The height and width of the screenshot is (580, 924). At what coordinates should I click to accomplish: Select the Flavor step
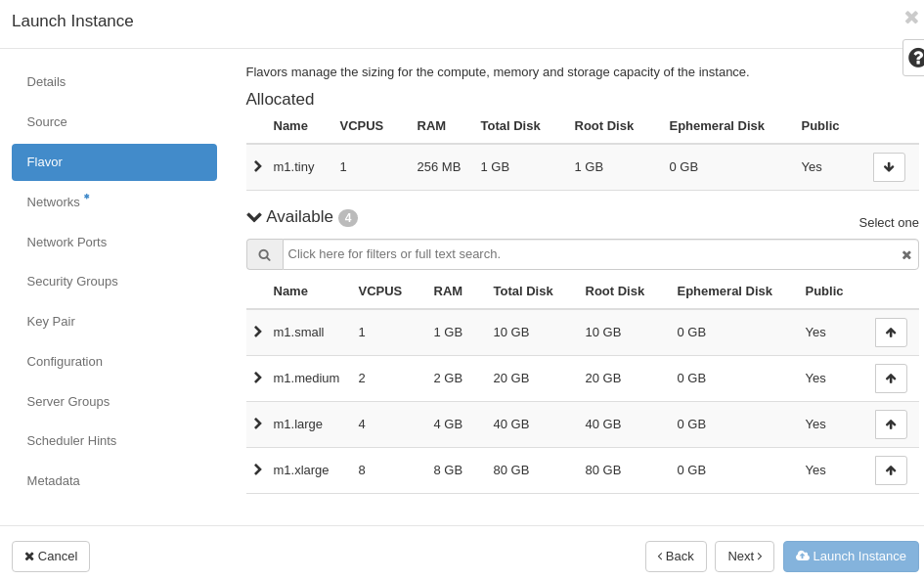pyautogui.click(x=114, y=162)
